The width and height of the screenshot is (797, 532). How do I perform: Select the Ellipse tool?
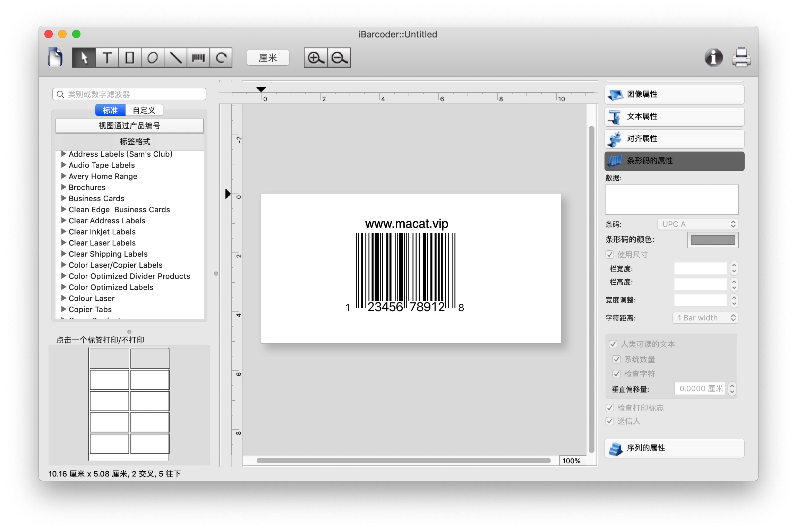point(153,58)
